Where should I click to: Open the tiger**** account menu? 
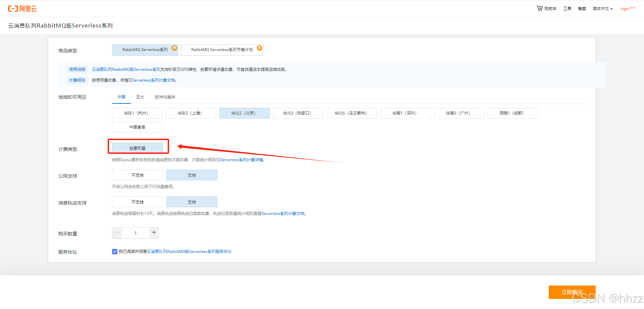tap(628, 9)
